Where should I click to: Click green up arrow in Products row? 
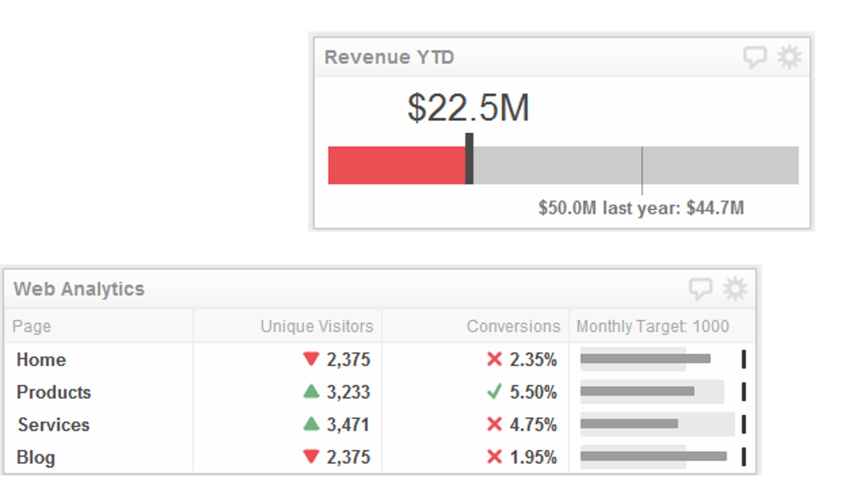311,391
